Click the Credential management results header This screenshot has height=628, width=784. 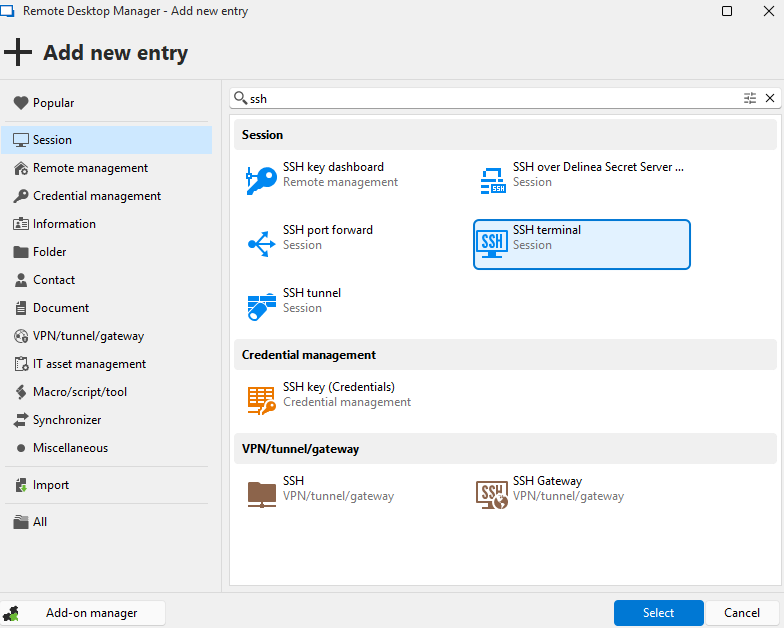505,355
